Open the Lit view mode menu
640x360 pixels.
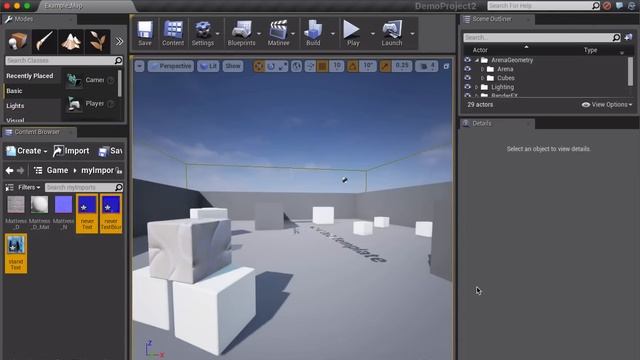coord(208,66)
